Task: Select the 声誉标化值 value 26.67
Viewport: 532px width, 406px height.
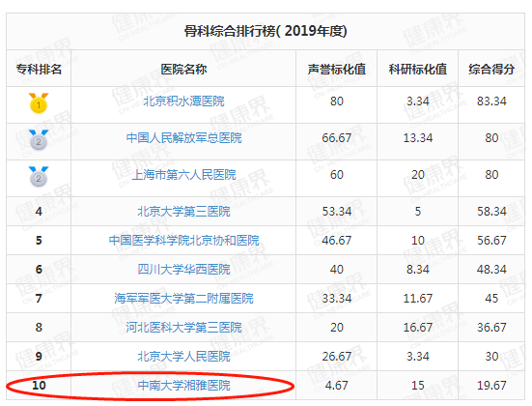Action: pos(337,356)
